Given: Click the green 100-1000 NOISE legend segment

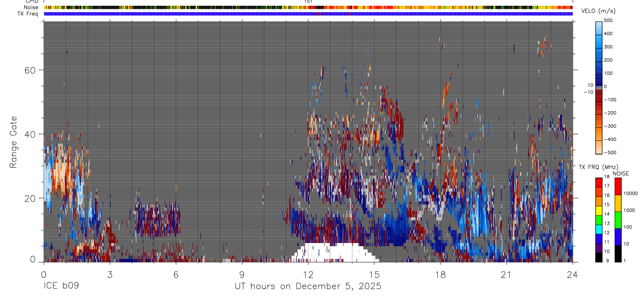Looking at the screenshot, I should pos(618,219).
